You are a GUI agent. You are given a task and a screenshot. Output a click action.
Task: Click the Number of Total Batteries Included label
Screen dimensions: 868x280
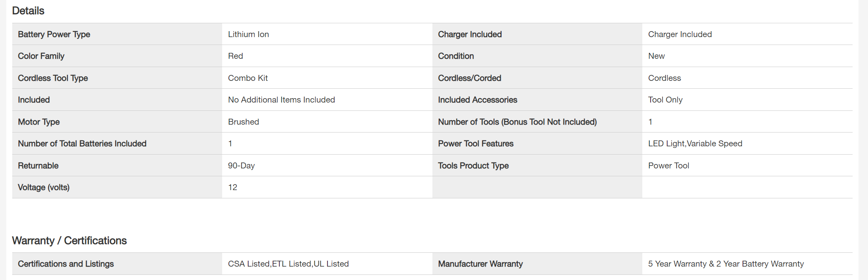click(82, 144)
